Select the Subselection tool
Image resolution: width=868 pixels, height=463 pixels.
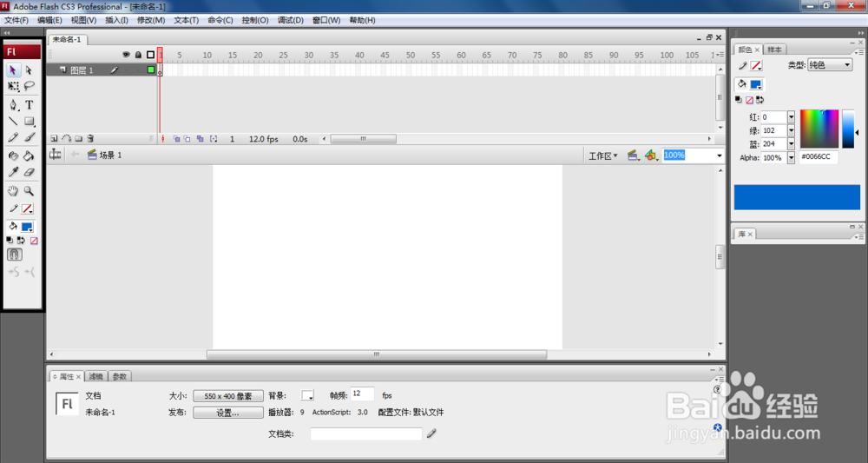pyautogui.click(x=29, y=70)
